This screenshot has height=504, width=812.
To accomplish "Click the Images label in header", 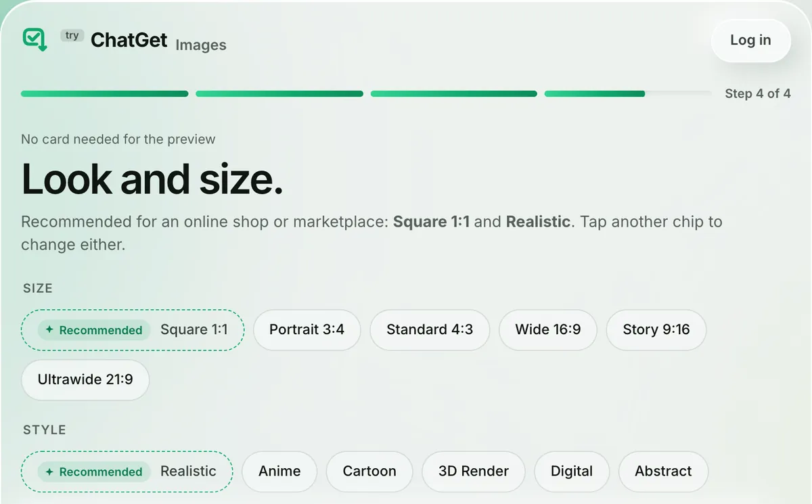I will [x=201, y=45].
